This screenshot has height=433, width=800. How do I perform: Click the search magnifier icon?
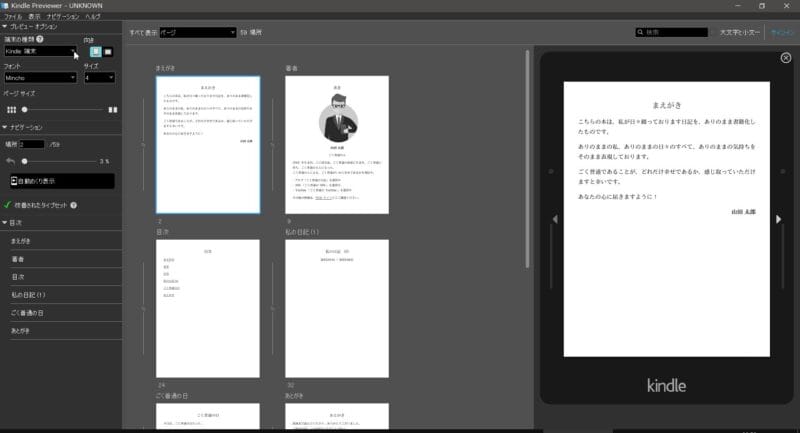coord(640,32)
